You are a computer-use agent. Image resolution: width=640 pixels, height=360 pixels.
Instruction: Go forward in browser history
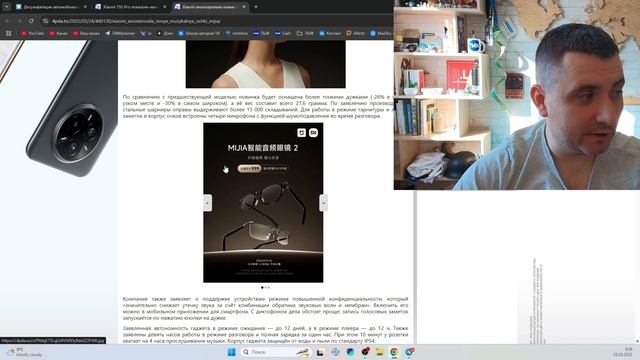19,20
